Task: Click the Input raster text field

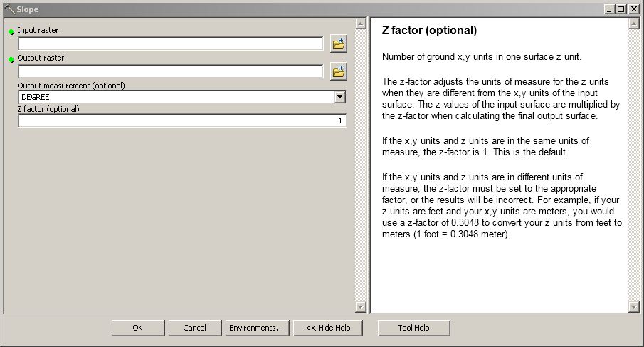Action: tap(171, 43)
